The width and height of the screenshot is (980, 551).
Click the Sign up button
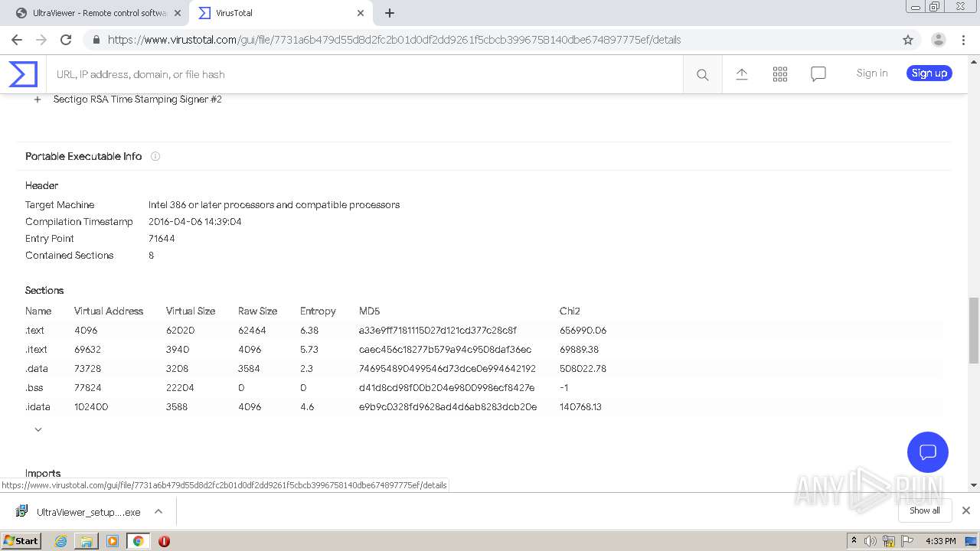coord(929,73)
